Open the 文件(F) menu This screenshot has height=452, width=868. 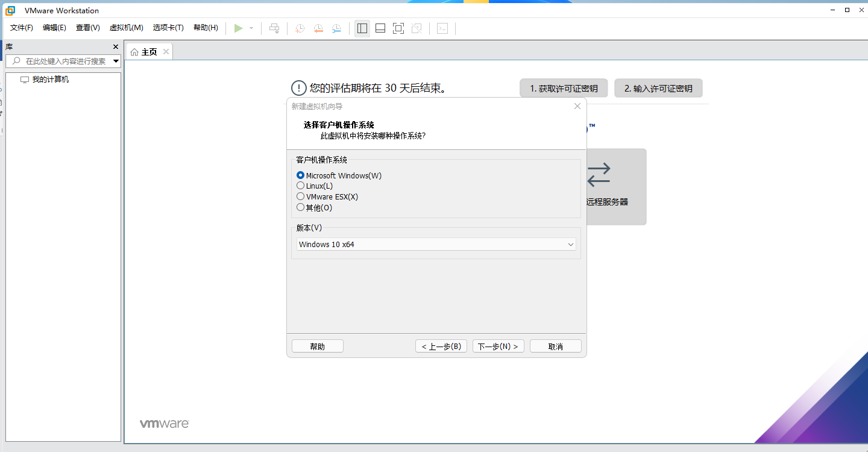pyautogui.click(x=22, y=28)
